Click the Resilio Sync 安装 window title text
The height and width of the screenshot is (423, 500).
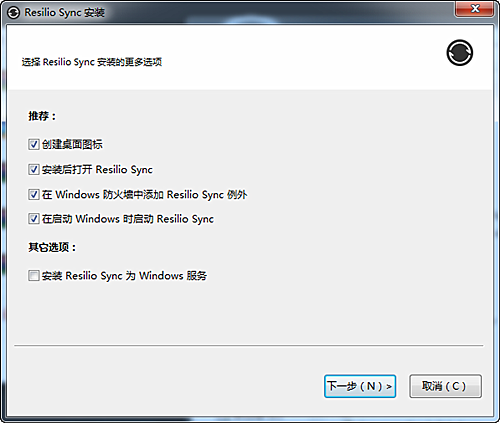(65, 13)
